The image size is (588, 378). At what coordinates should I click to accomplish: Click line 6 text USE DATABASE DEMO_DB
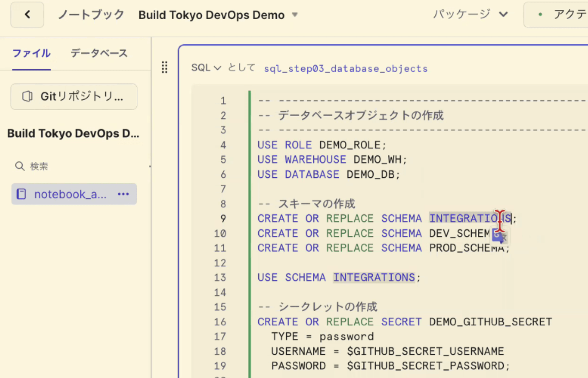click(329, 175)
